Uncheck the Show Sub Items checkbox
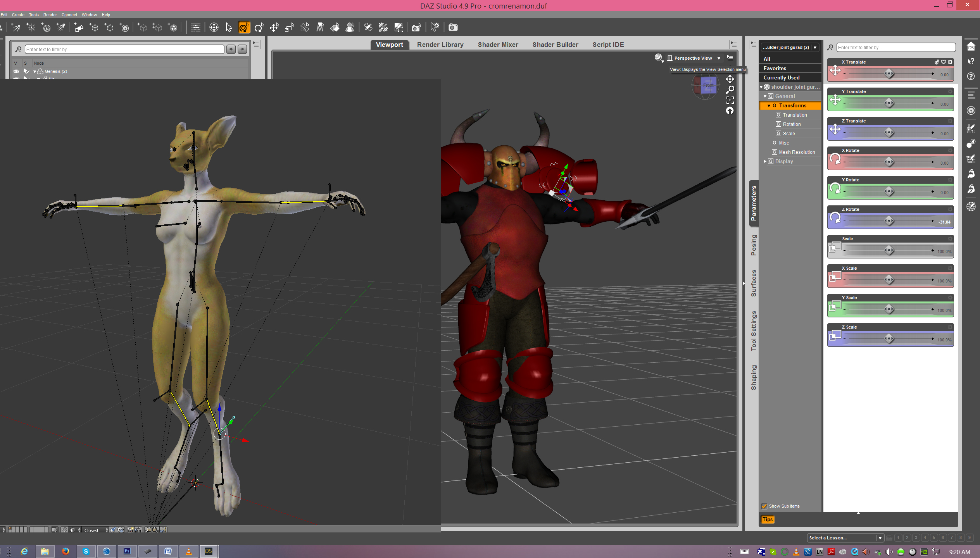 (764, 506)
